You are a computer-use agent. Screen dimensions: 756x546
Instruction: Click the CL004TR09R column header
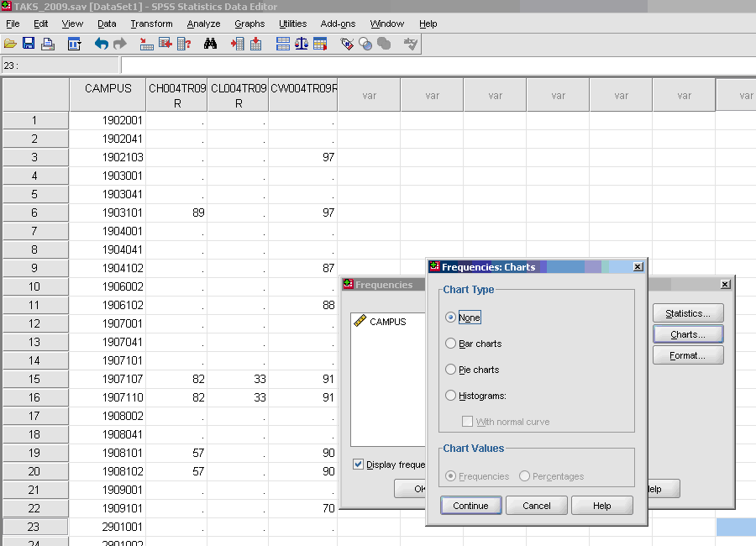tap(239, 95)
